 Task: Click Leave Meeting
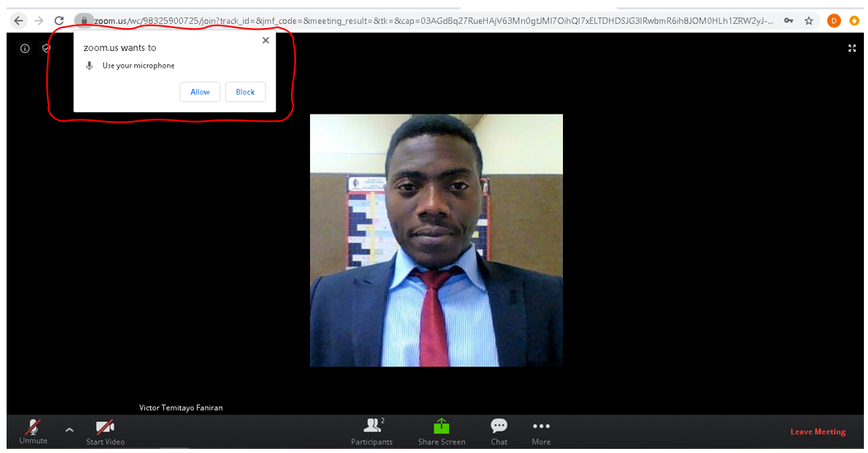tap(817, 432)
